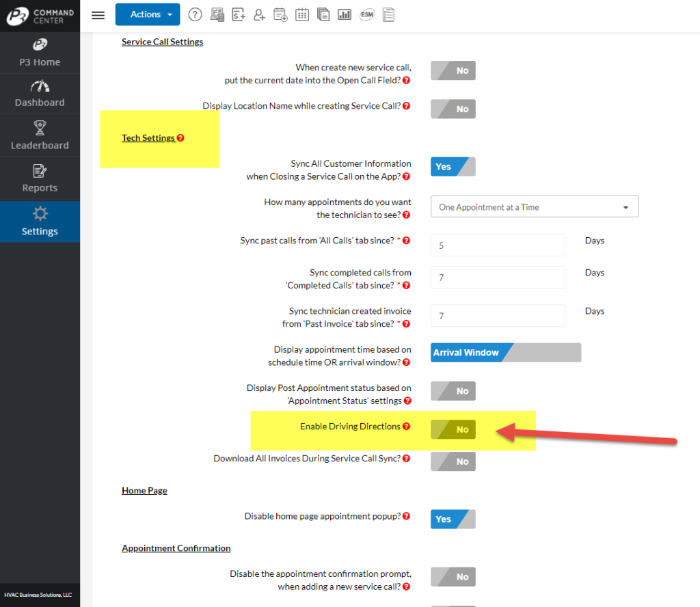Screen dimensions: 700x607
Task: Disable the home page appointment popup toggle
Action: pos(453,519)
